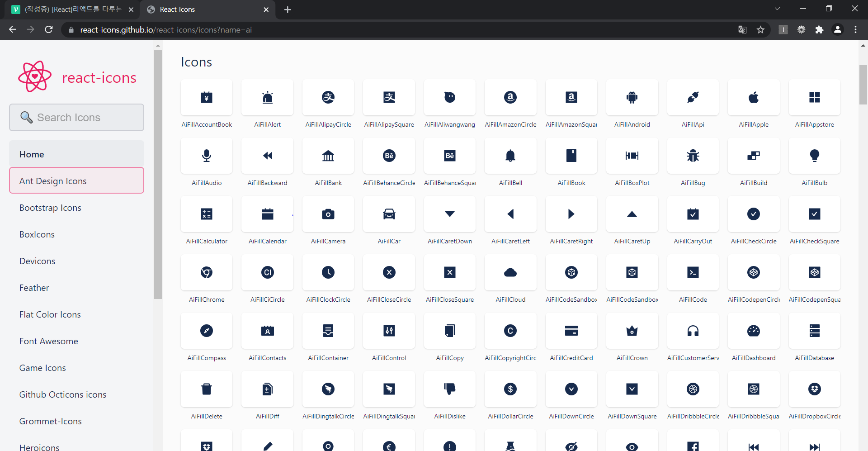Viewport: 868px width, 451px height.
Task: Pick the AiFillCamera icon
Action: pos(328,214)
